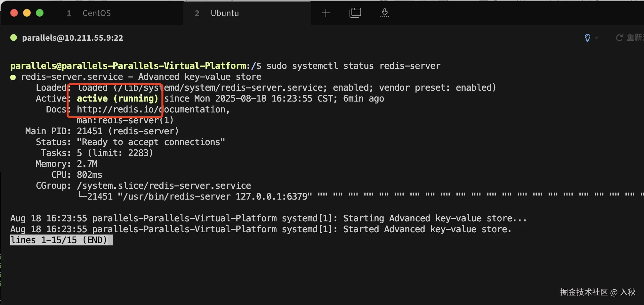Click the blue lightbulb hint icon
This screenshot has width=644, height=305.
click(x=587, y=38)
